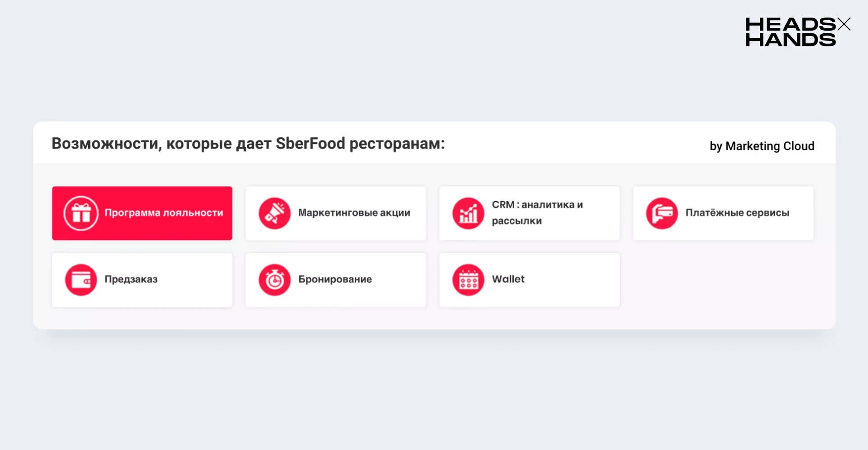Select the Бронирование card text
This screenshot has height=450, width=868.
335,279
